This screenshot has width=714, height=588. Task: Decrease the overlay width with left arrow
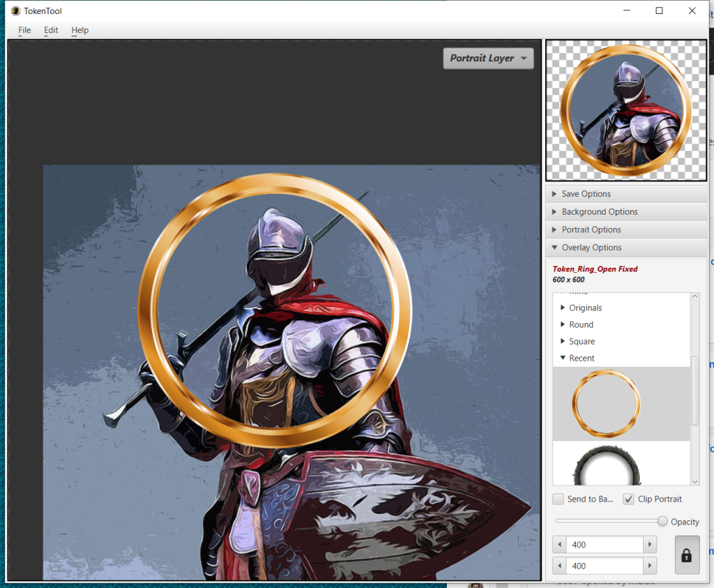pyautogui.click(x=560, y=545)
